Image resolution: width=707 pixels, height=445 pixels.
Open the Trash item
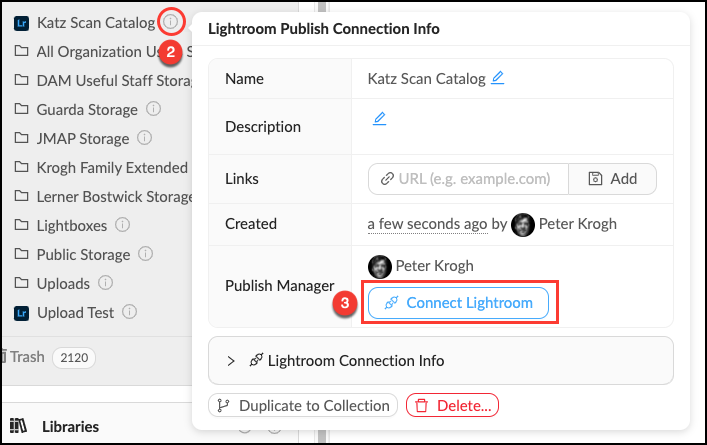(x=27, y=356)
